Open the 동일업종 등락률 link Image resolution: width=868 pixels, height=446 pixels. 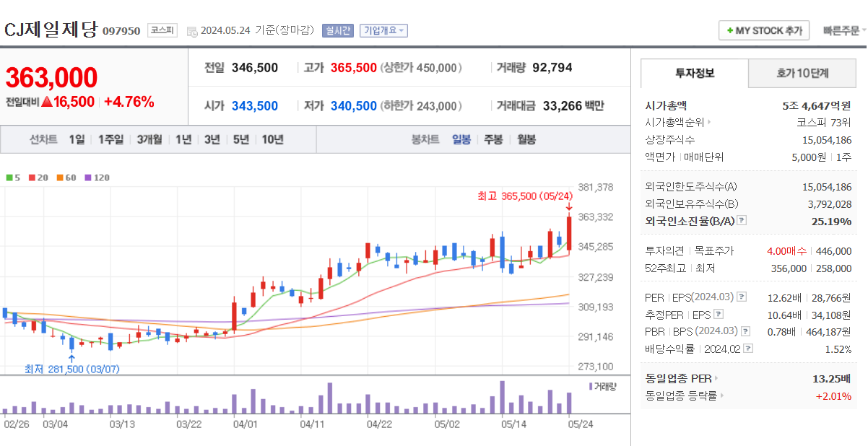pos(684,395)
